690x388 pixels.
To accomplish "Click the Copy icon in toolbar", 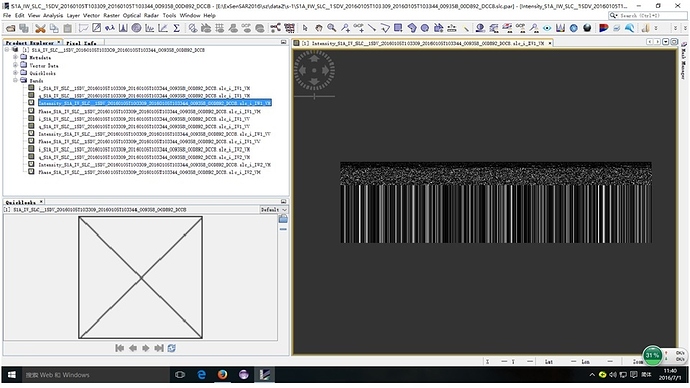I will (x=54, y=28).
